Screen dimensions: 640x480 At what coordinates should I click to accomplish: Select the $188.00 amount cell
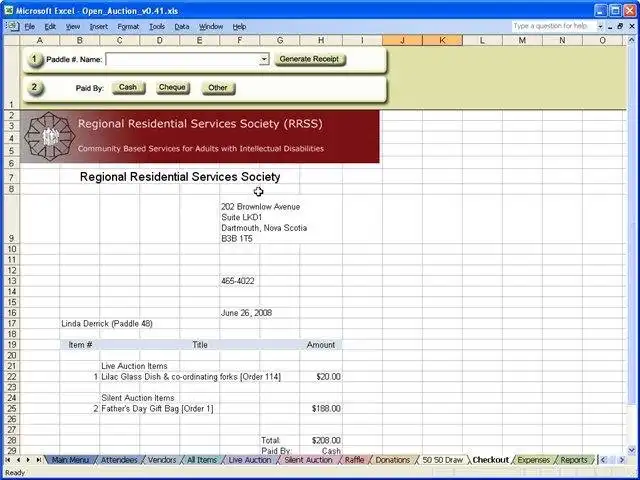321,409
